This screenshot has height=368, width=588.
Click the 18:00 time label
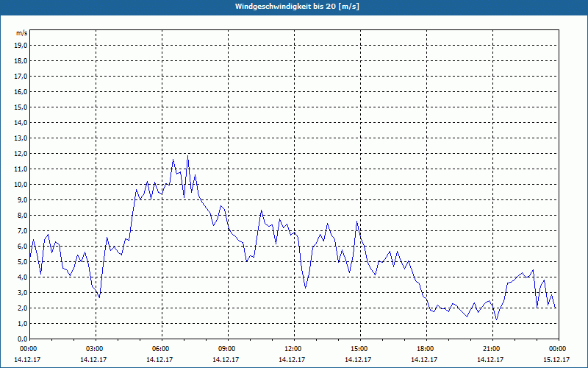point(426,349)
